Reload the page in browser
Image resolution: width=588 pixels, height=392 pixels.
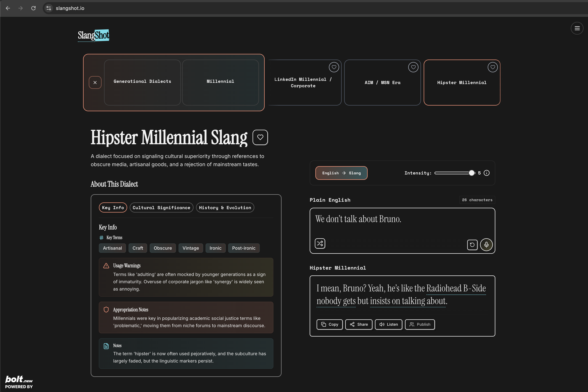click(33, 8)
